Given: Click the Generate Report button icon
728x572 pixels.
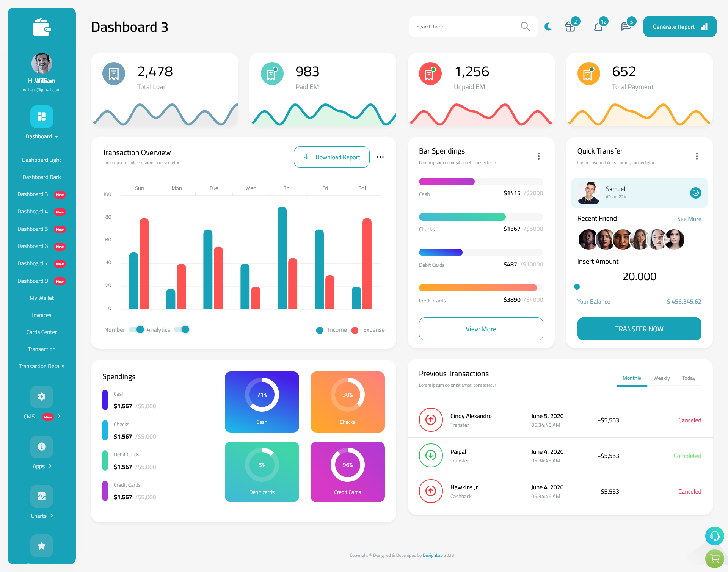Looking at the screenshot, I should (x=704, y=26).
